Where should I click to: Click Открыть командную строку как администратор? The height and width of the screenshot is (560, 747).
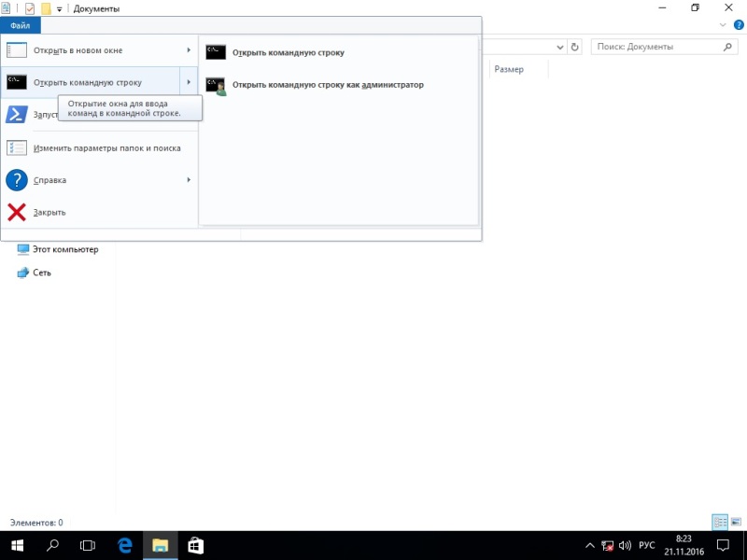coord(338,85)
